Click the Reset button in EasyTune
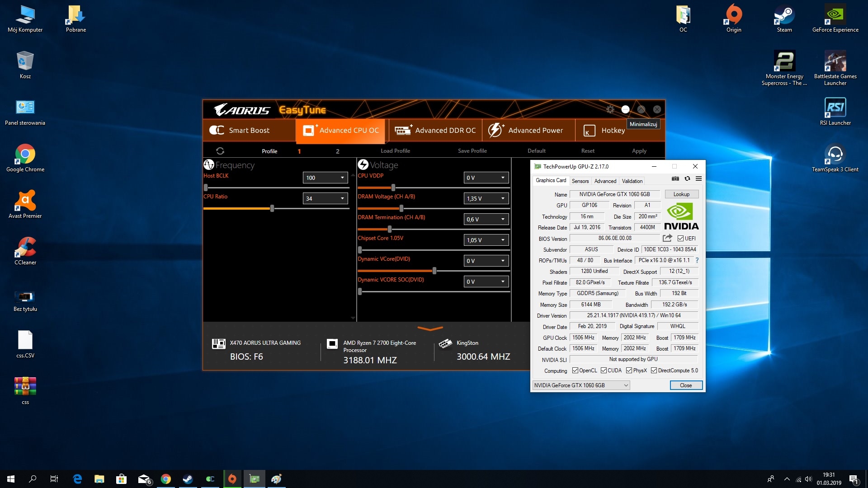This screenshot has height=488, width=868. click(x=588, y=151)
